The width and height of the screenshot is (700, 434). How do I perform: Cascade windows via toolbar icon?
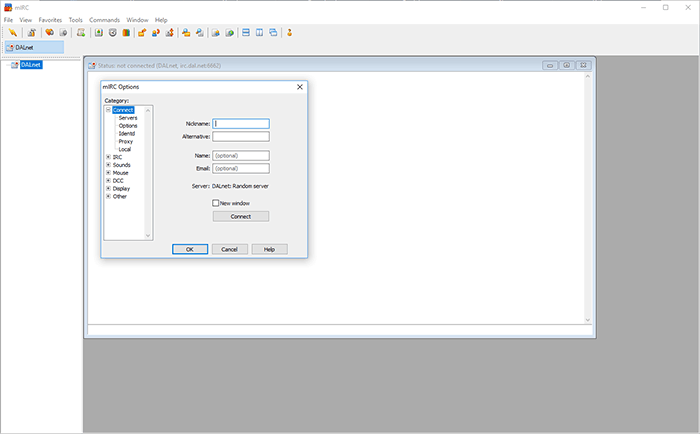273,33
